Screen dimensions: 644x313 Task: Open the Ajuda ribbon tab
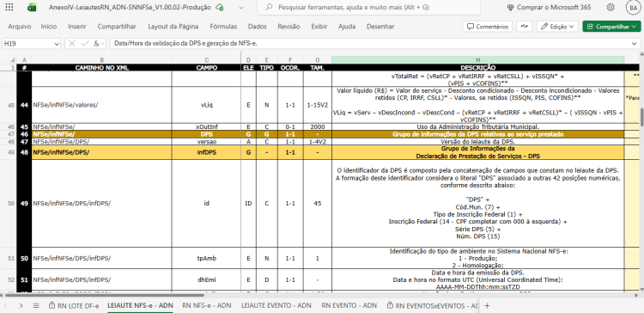tap(347, 27)
